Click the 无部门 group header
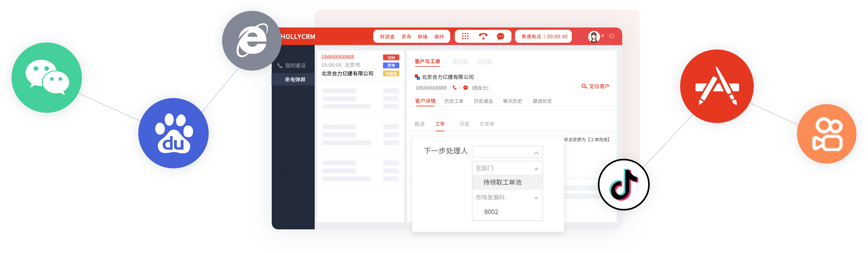 (507, 168)
